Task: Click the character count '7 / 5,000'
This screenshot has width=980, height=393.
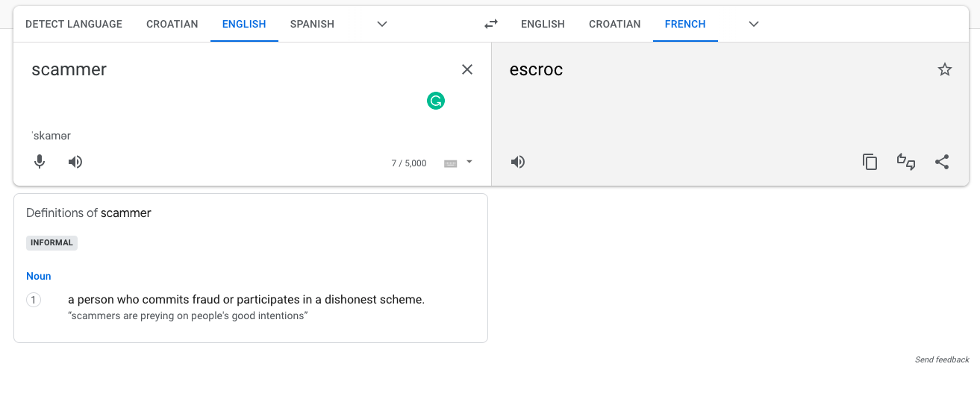Action: coord(409,163)
